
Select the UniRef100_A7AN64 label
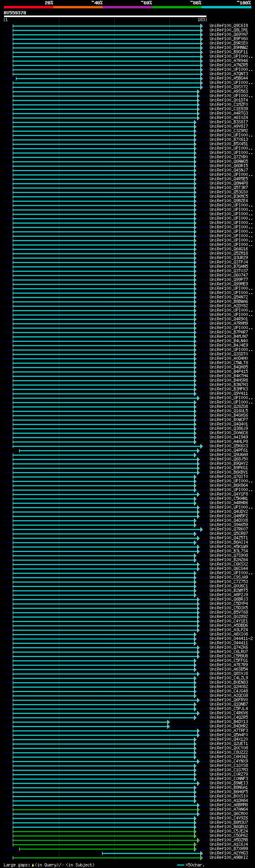pos(229,809)
